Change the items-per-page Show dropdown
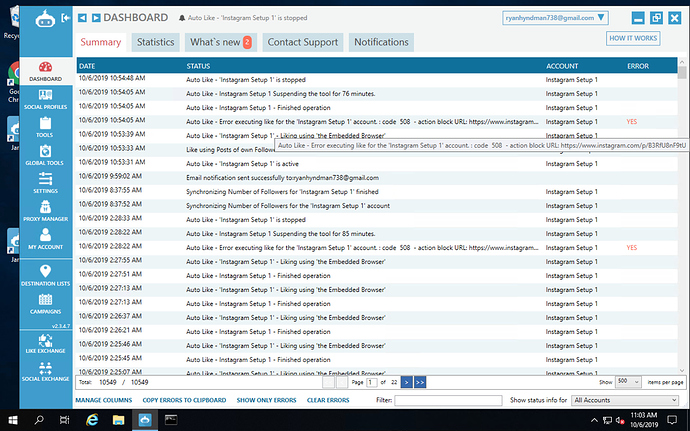This screenshot has height=431, width=690. pos(628,382)
